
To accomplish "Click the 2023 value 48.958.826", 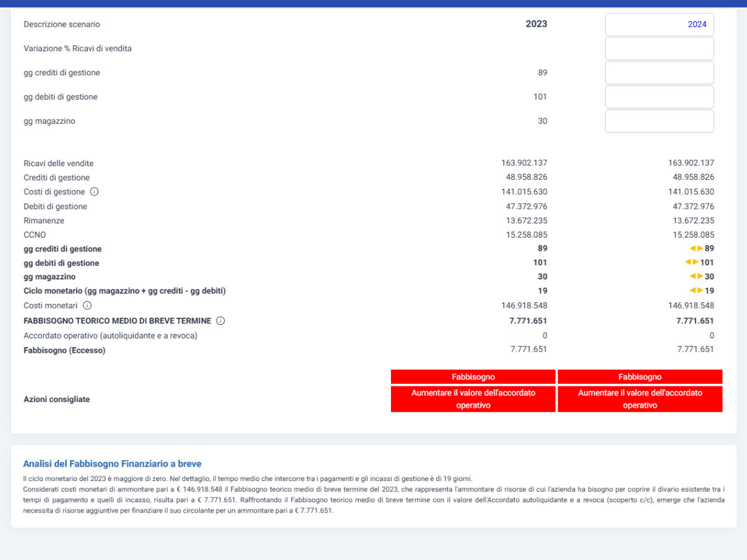I will tap(527, 177).
